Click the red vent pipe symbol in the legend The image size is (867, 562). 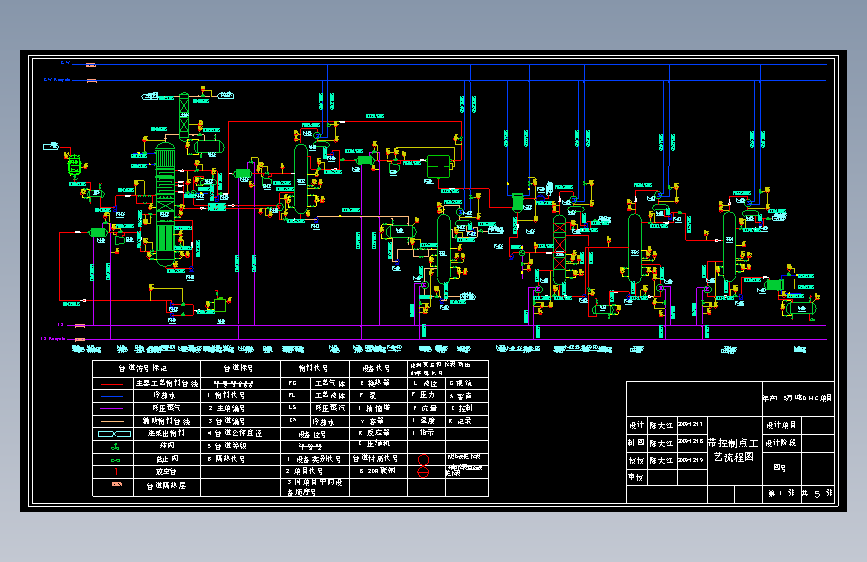116,472
